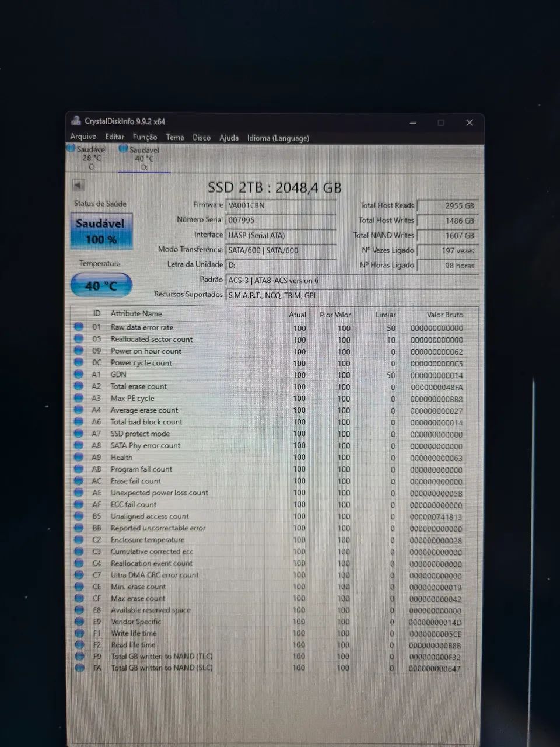Open the Disco menu
The width and height of the screenshot is (560, 747).
(201, 138)
